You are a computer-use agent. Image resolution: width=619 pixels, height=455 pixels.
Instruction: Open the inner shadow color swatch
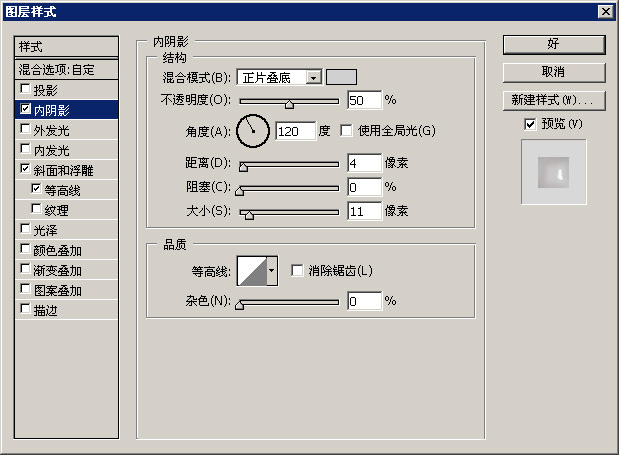point(341,77)
